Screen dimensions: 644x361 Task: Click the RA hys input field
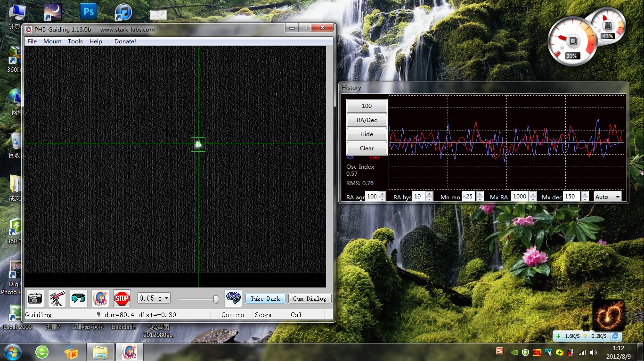[419, 197]
